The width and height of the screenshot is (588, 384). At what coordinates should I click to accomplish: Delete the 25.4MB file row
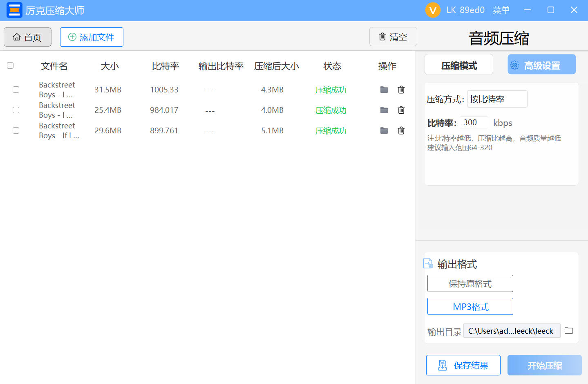click(x=401, y=110)
